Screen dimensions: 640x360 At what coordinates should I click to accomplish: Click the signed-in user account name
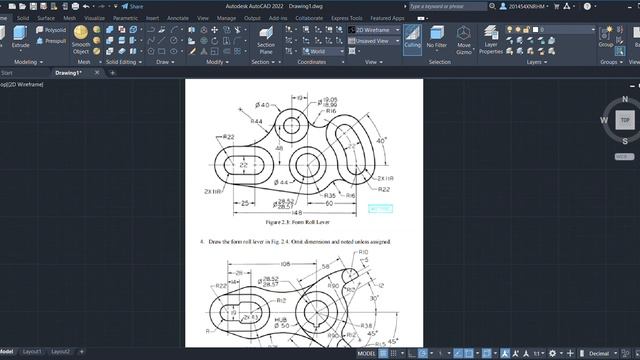tap(526, 7)
